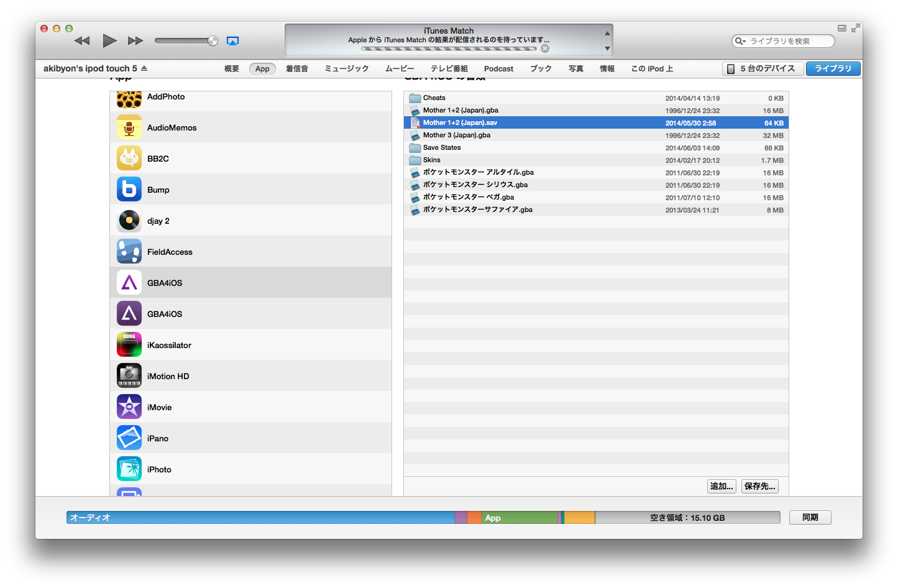Play the current track
The image size is (898, 588).
tap(109, 41)
